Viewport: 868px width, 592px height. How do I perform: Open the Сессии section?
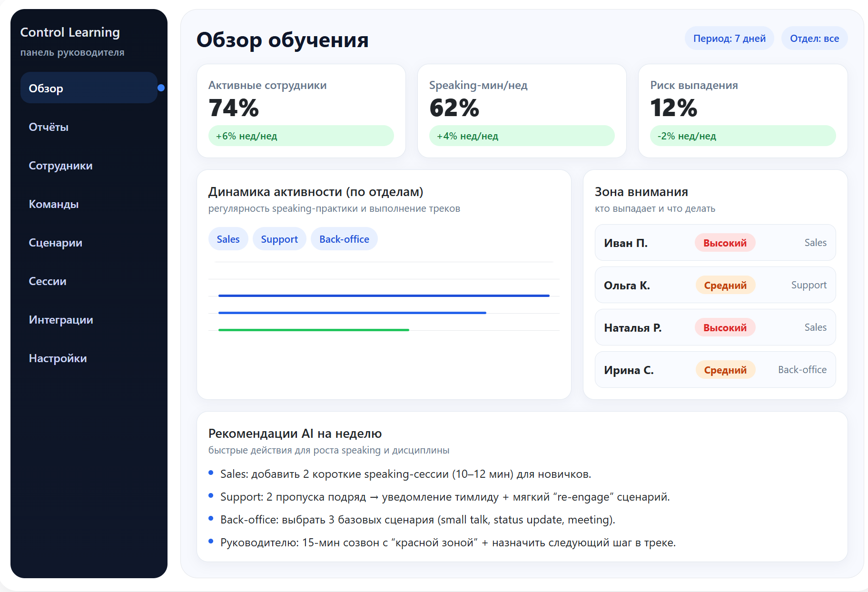47,281
